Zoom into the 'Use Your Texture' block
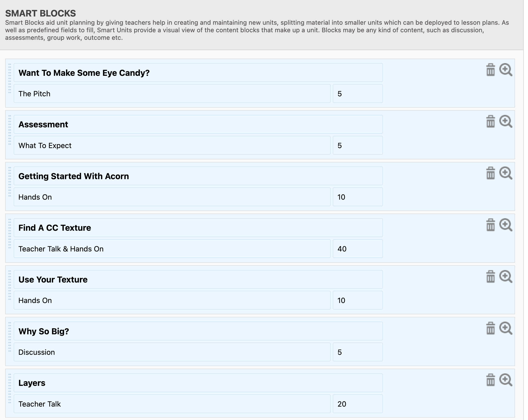The image size is (528, 420). point(505,277)
